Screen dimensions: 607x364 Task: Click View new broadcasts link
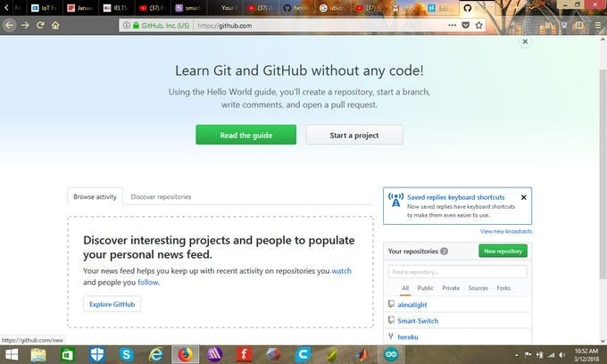click(506, 231)
